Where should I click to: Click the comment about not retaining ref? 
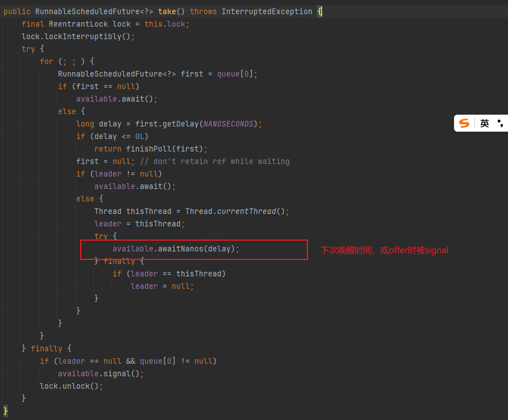pos(216,161)
